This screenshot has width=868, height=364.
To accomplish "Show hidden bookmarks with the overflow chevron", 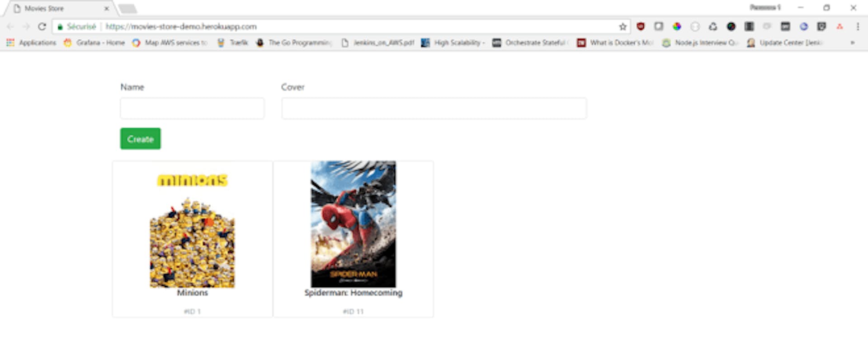I will [853, 42].
